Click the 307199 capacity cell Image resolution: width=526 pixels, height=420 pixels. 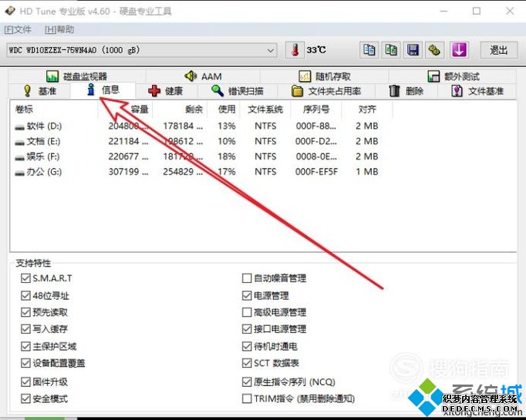[x=128, y=172]
